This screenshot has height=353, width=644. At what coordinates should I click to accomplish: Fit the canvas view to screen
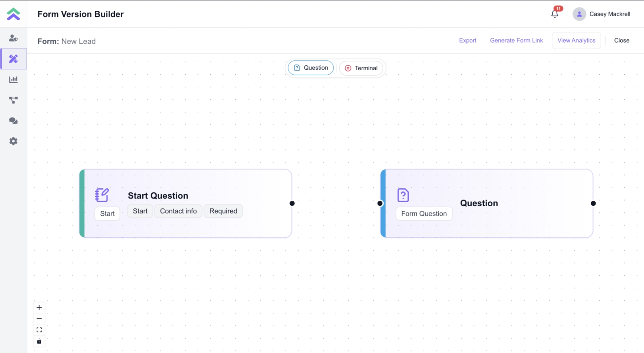tap(39, 330)
